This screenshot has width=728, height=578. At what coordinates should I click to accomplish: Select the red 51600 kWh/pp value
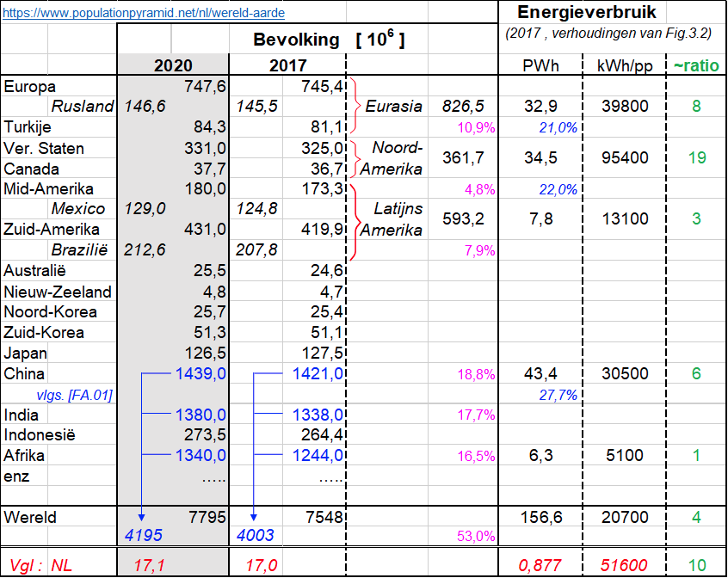[x=625, y=565]
